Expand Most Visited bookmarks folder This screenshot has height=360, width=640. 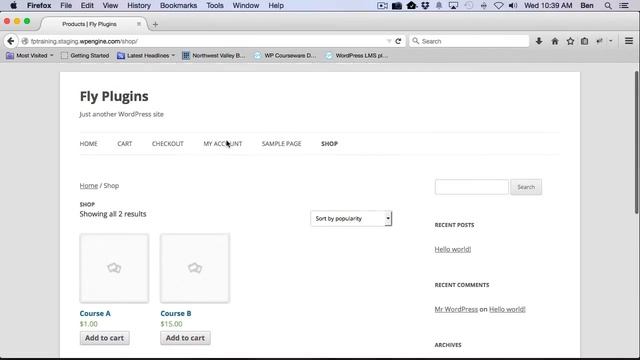click(30, 56)
